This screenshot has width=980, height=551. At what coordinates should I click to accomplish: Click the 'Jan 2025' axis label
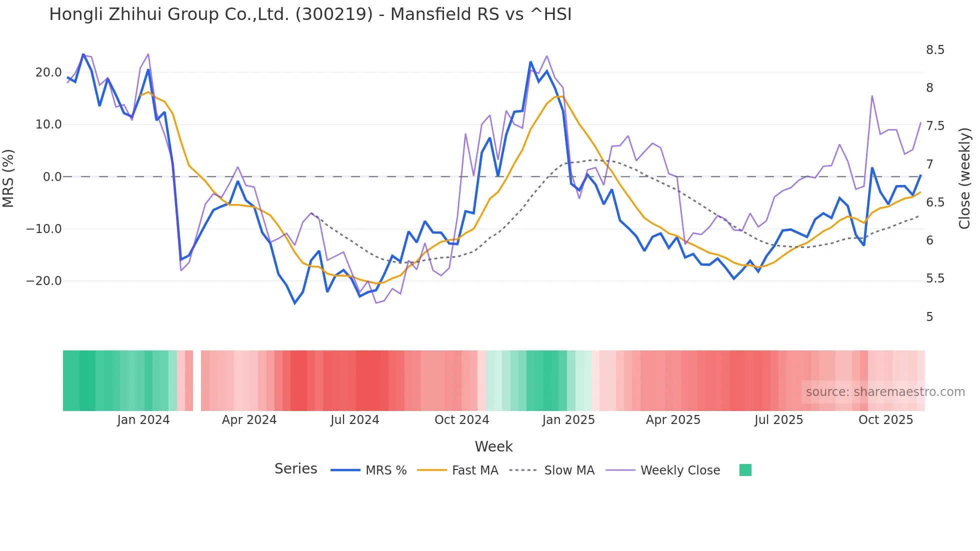click(x=568, y=420)
